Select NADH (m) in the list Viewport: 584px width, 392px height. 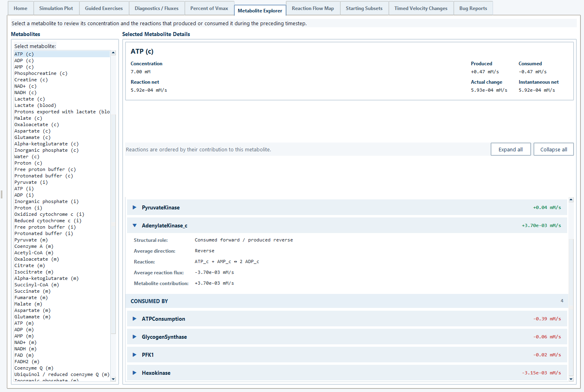[62, 349]
